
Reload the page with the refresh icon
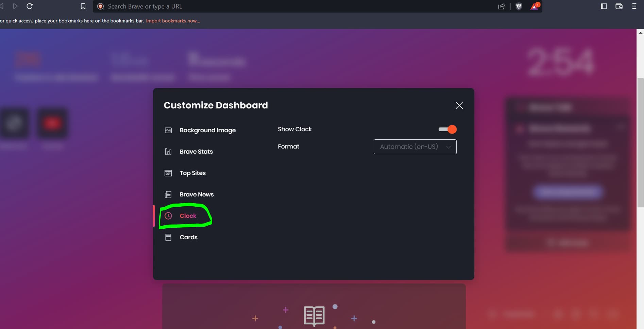pos(30,6)
